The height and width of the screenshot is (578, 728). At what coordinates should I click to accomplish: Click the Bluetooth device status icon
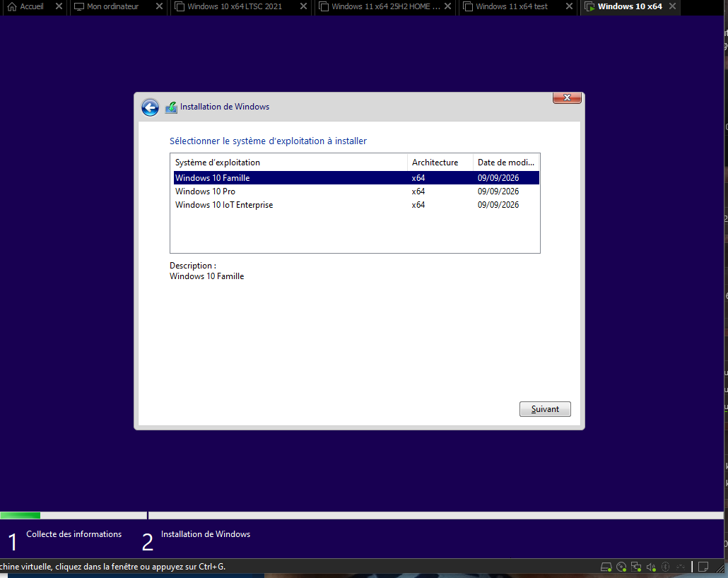pos(666,567)
